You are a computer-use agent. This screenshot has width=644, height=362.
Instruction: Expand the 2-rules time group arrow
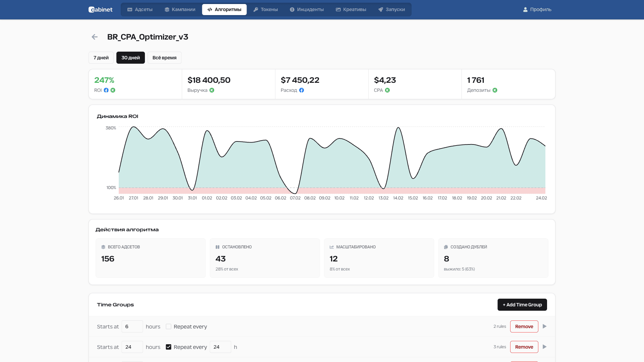coord(544,326)
